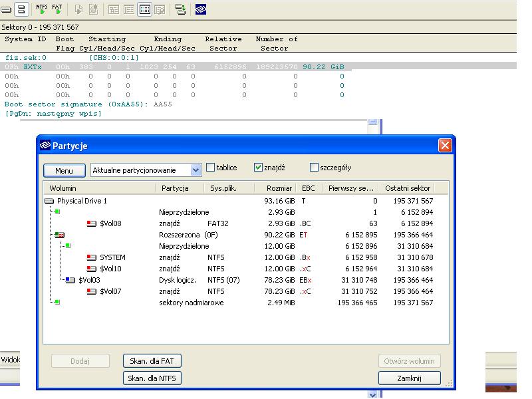The height and width of the screenshot is (399, 532).
Task: Click the scroll down arrow below dialog
Action: pyautogui.click(x=373, y=394)
